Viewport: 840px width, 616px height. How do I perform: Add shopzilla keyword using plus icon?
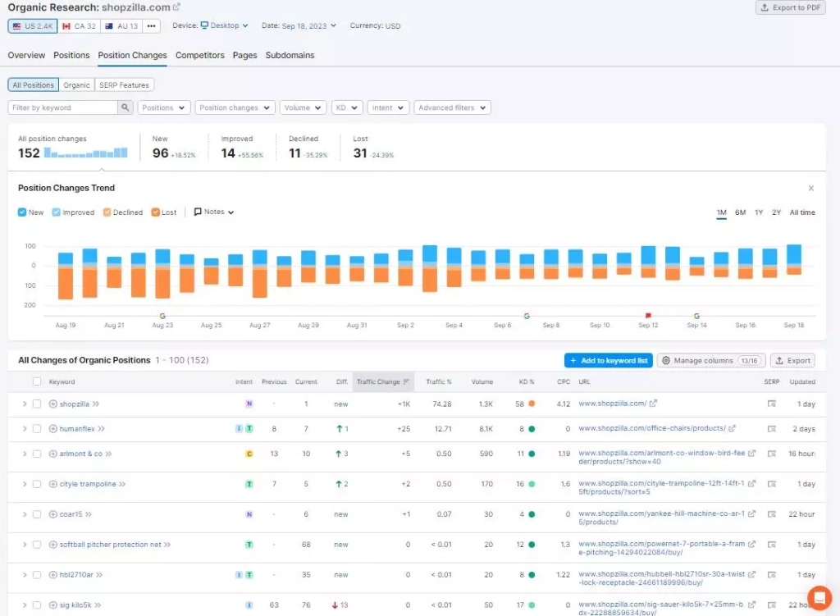click(x=53, y=404)
